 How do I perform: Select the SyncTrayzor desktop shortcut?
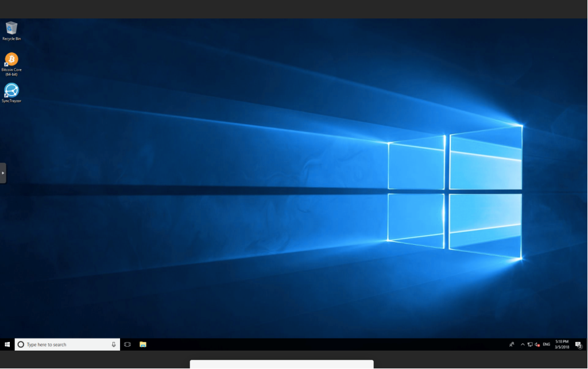coord(11,93)
